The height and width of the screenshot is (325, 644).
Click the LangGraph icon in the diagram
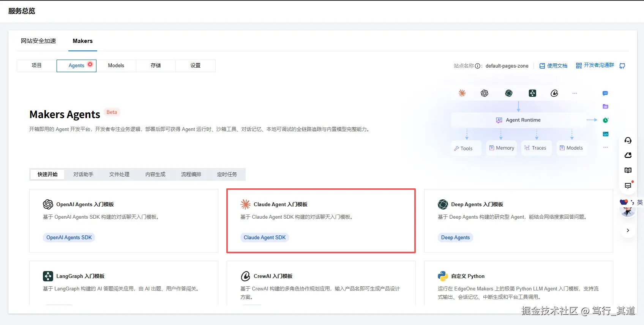pos(532,93)
